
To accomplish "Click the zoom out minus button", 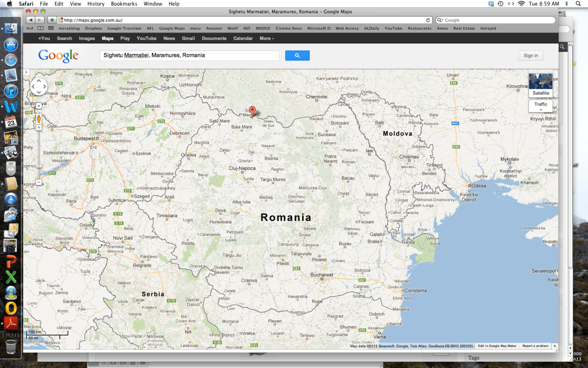I will click(39, 183).
